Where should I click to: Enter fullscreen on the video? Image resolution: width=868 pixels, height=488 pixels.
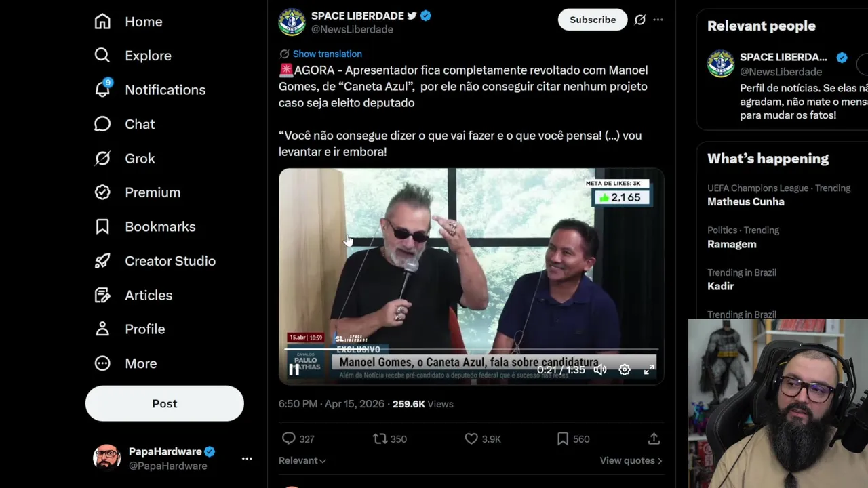[649, 369]
